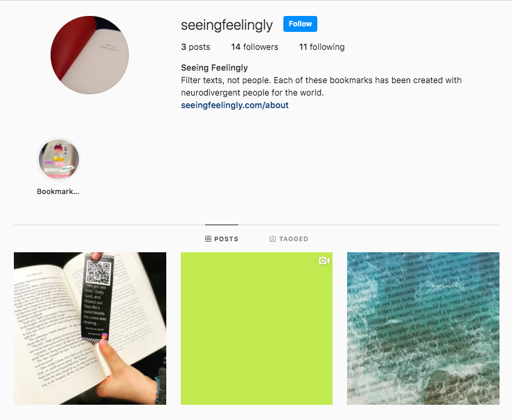This screenshot has height=420, width=512.
Task: Click the QR code on the bookmark photo
Action: click(x=98, y=272)
